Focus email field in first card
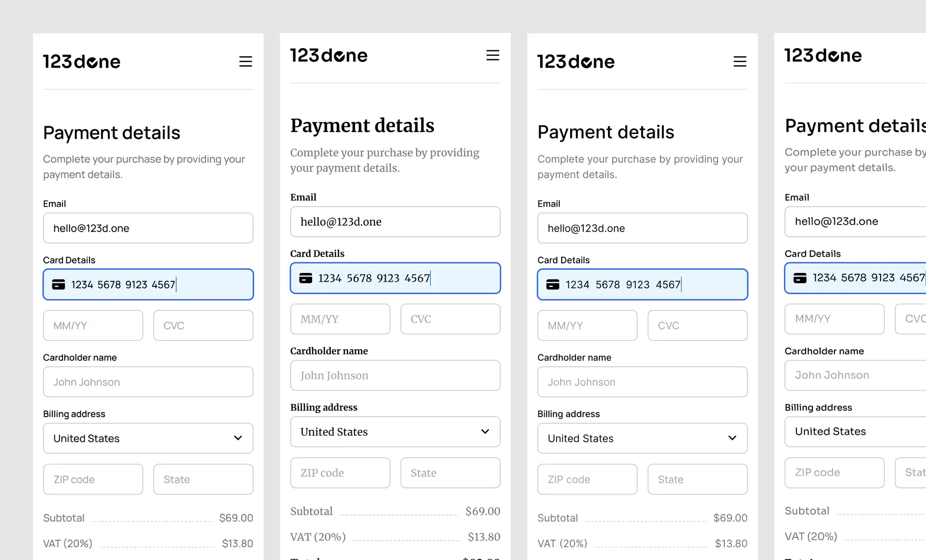The image size is (926, 560). (148, 228)
